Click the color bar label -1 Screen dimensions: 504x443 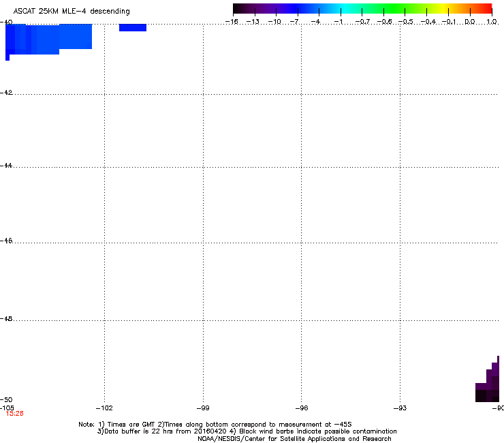point(338,22)
